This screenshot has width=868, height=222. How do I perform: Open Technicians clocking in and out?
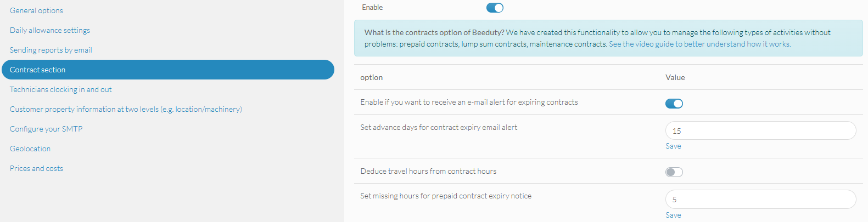point(60,89)
